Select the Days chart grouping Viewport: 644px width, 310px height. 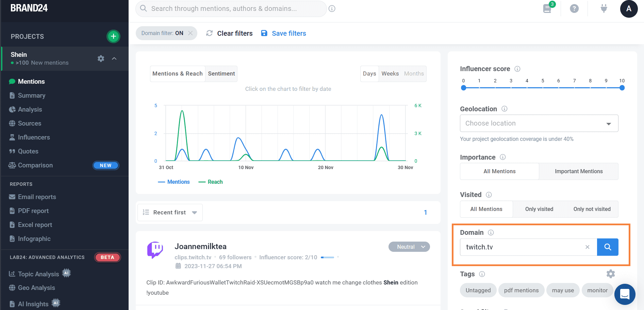(x=369, y=74)
